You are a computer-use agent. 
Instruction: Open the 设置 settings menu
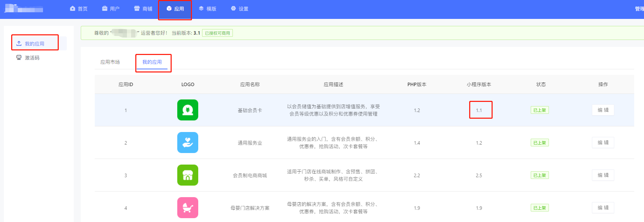240,9
